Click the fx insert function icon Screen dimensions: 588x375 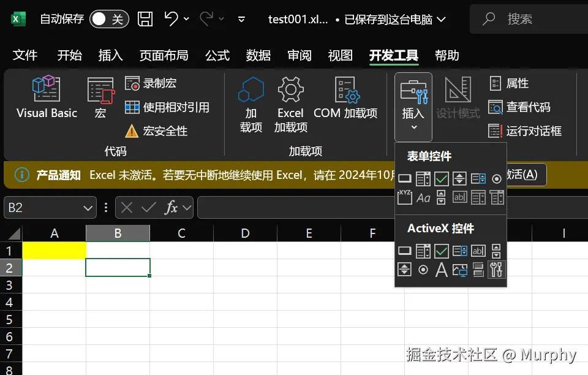[171, 207]
